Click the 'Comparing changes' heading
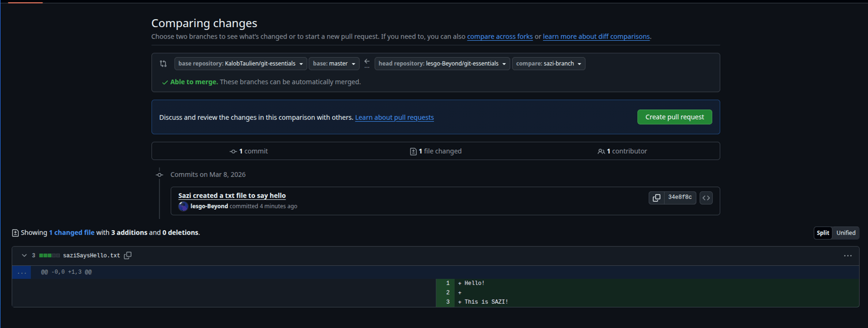The image size is (868, 328). click(x=204, y=23)
